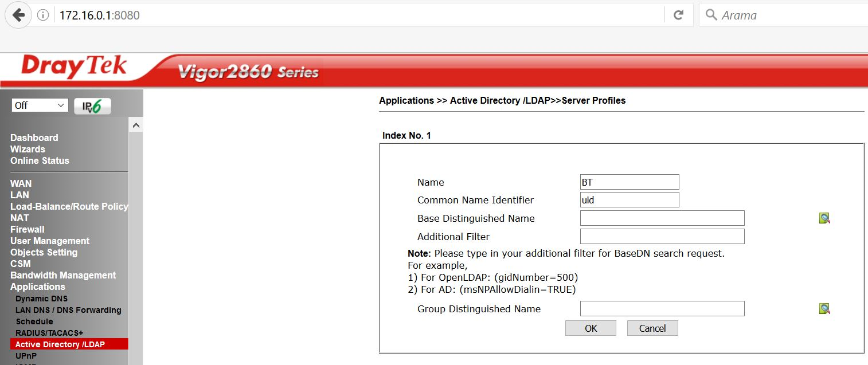Click the IPv6 button icon
The width and height of the screenshot is (868, 365).
click(92, 106)
